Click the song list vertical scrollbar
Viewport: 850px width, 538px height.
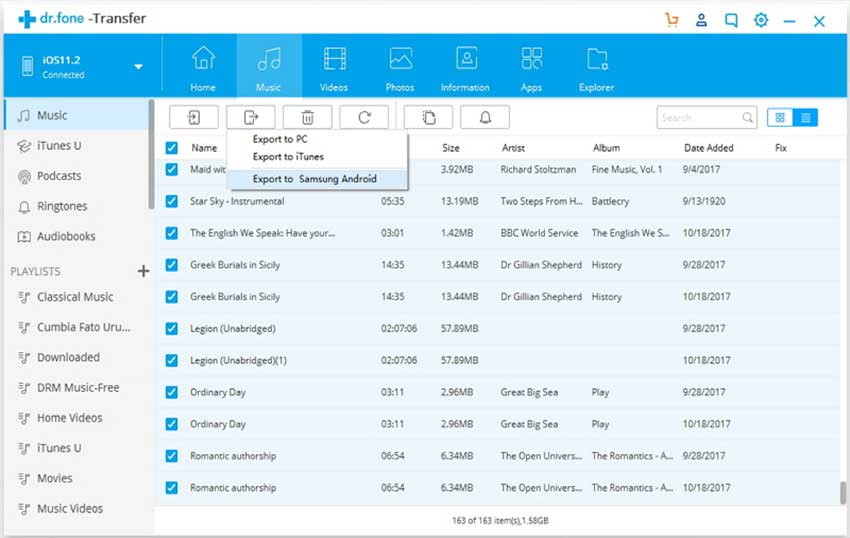[x=843, y=492]
